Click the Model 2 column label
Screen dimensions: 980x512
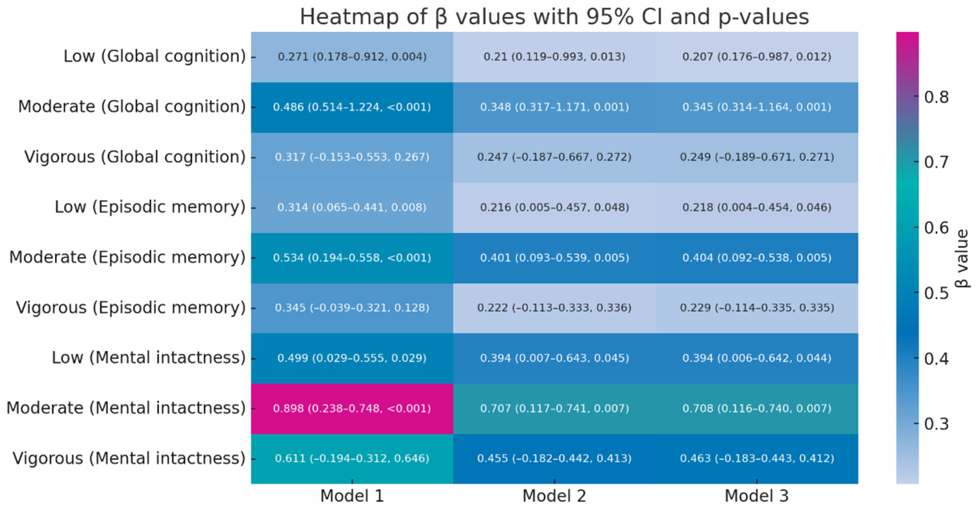[554, 496]
